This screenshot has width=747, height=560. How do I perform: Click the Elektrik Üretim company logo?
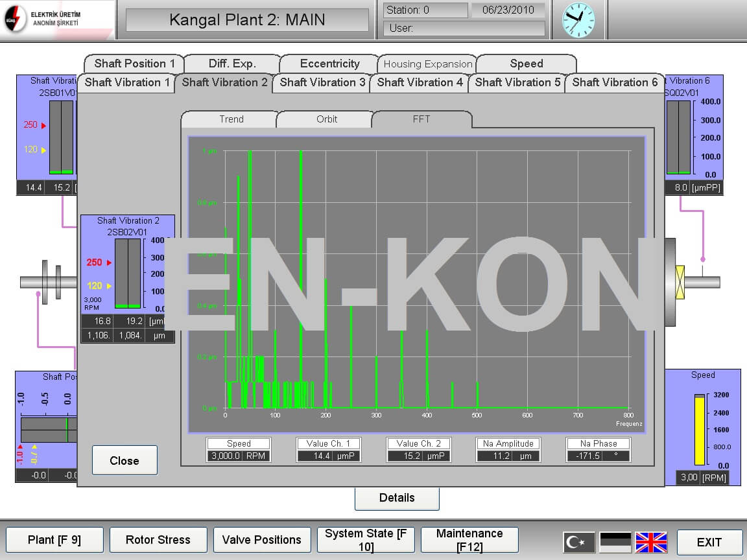(x=47, y=18)
